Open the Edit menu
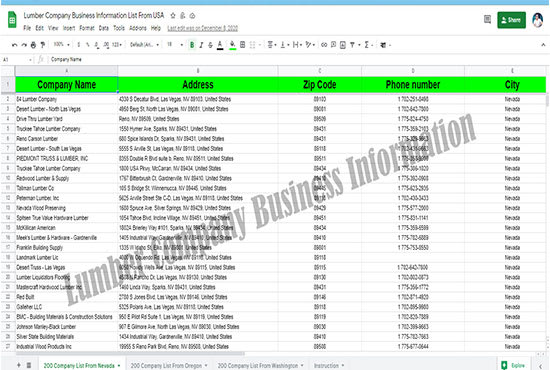This screenshot has width=550, height=370. [40, 28]
